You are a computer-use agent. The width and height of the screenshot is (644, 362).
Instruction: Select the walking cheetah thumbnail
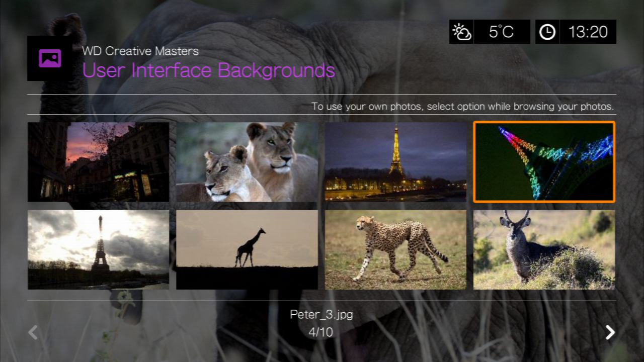[x=395, y=250]
